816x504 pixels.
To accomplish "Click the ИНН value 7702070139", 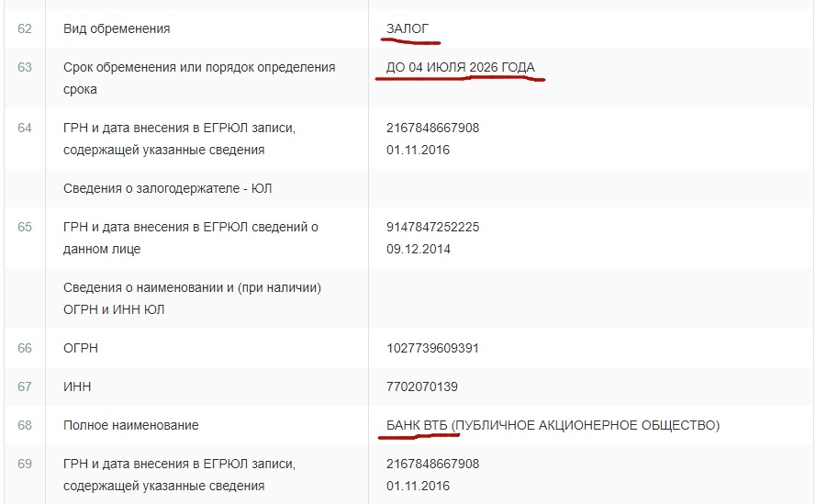I will tap(422, 386).
